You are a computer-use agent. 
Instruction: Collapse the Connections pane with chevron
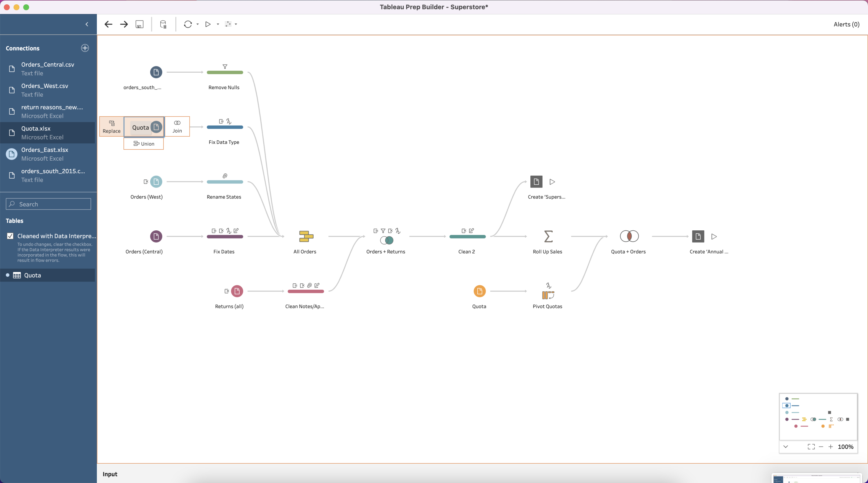[87, 24]
